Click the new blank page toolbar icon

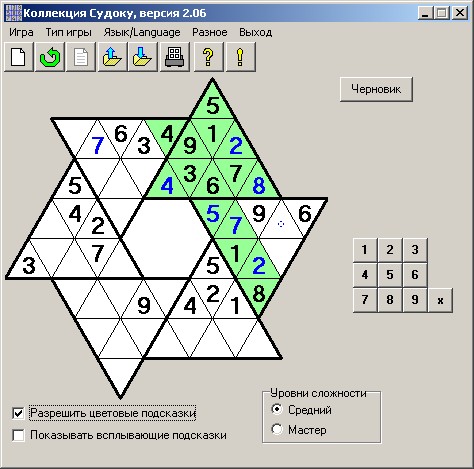[x=19, y=57]
